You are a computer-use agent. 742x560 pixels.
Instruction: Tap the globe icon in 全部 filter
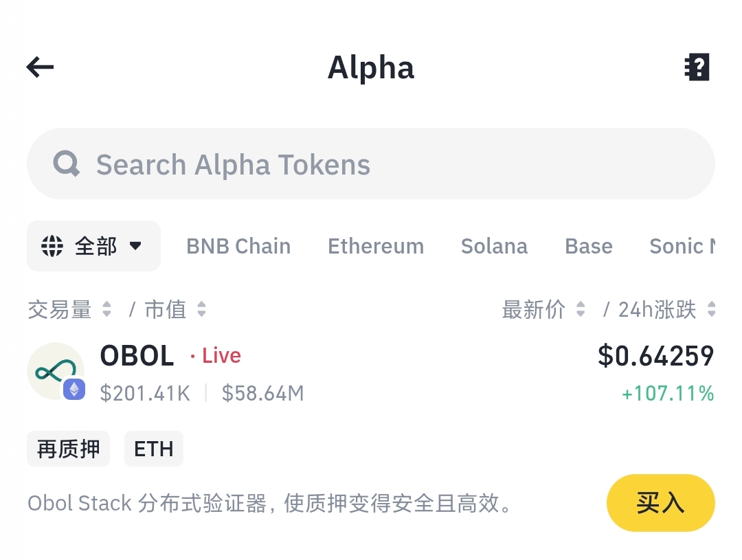52,246
